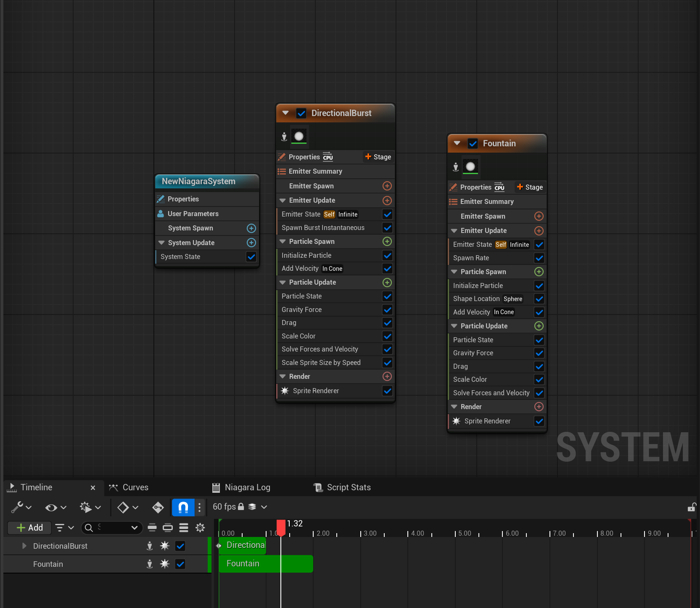
Task: Click the auto-key diamond key icon
Action: [x=158, y=508]
